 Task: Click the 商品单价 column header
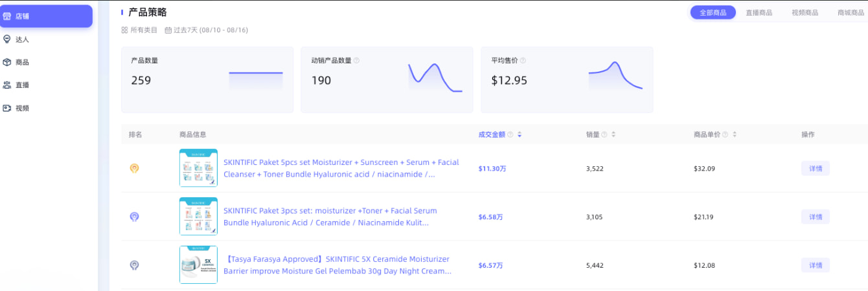[707, 135]
